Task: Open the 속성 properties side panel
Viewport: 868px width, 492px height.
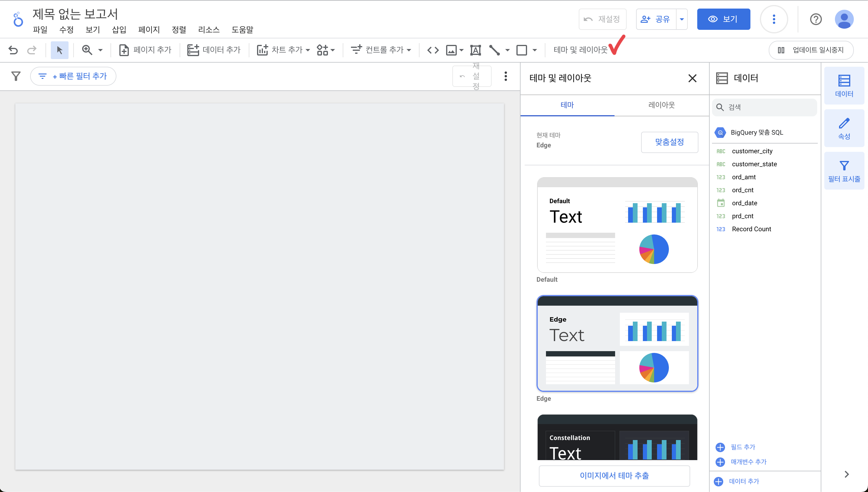Action: tap(844, 128)
